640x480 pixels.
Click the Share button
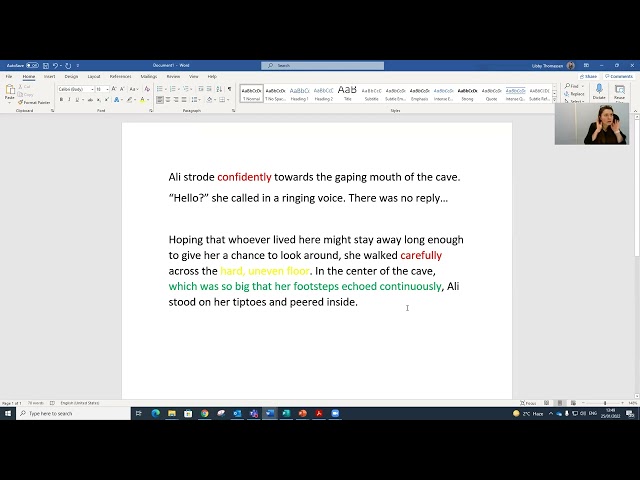point(588,76)
